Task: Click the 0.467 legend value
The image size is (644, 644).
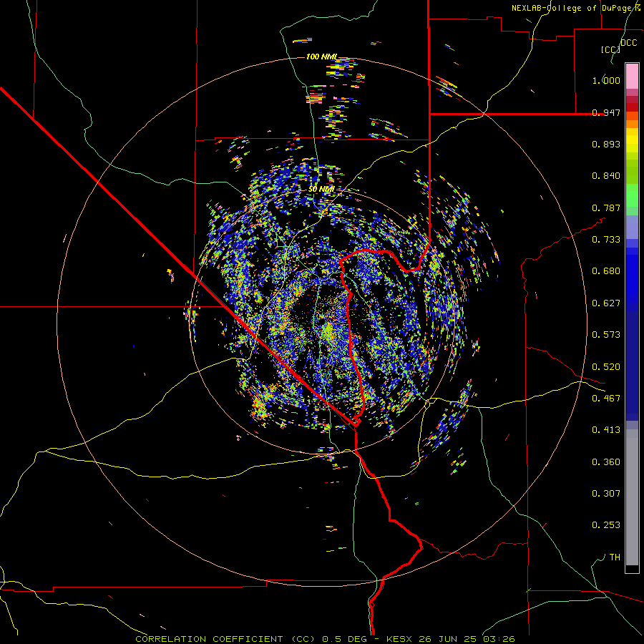Action: [x=606, y=399]
